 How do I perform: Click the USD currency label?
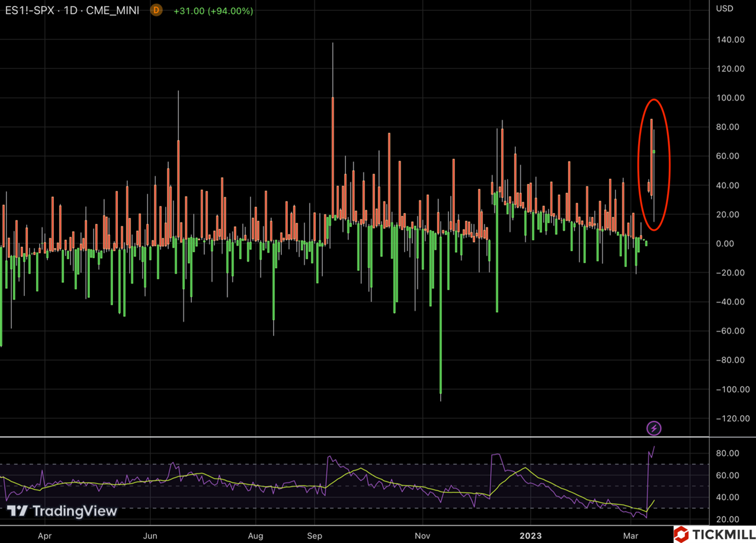point(724,8)
